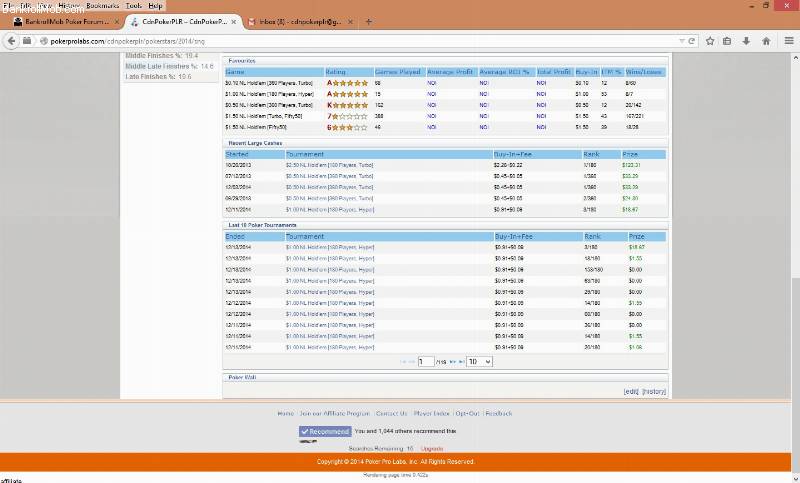The height and width of the screenshot is (483, 800).
Task: Open the View menu
Action: pos(45,6)
